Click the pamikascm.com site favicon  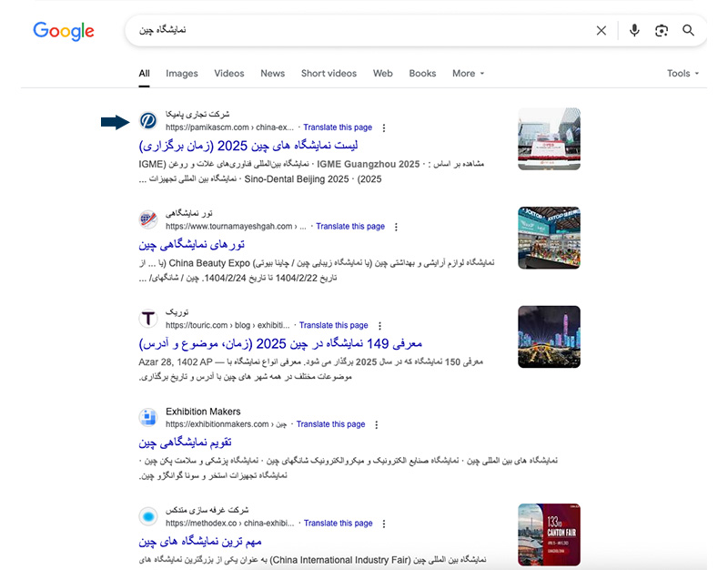148,121
